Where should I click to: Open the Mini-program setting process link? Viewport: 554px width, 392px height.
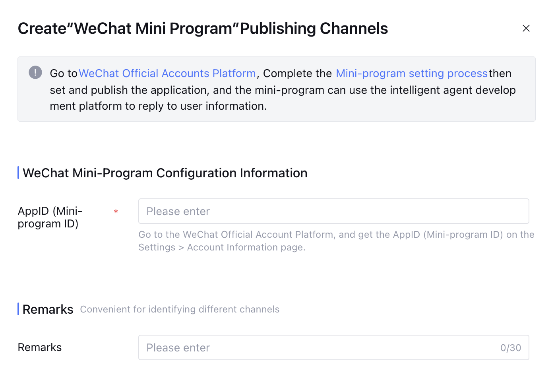tap(411, 74)
